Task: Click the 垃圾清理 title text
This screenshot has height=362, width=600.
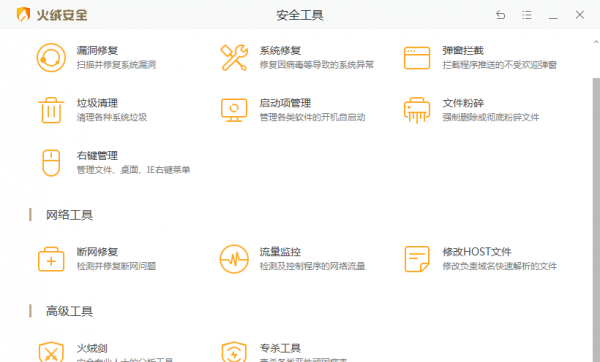Action: click(97, 103)
